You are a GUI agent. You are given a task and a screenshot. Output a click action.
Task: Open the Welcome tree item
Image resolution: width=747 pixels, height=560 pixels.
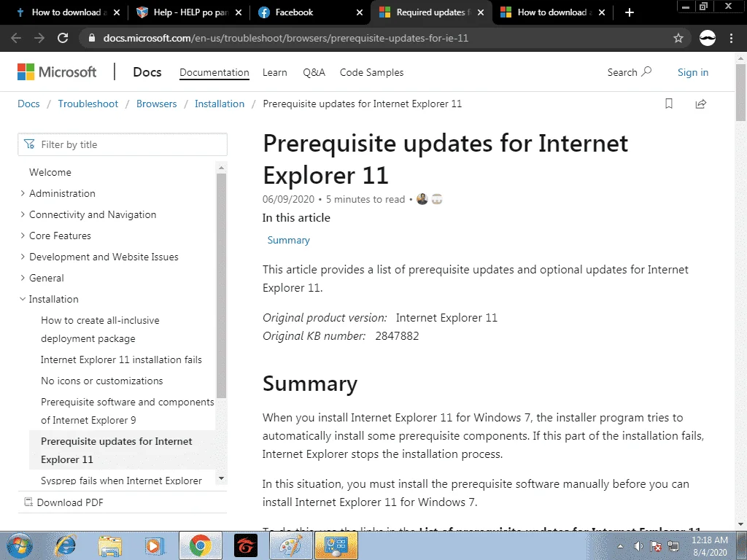tap(50, 172)
